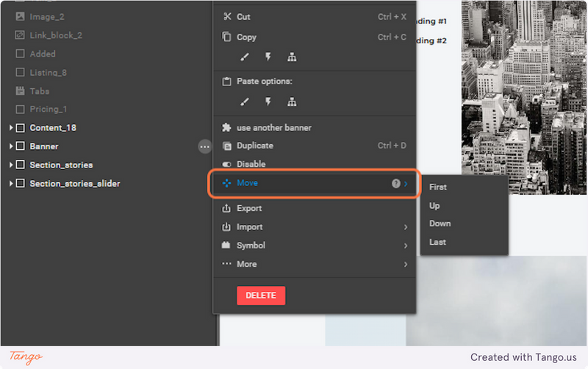
Task: Click the paste structure hierarchy icon under Paste options
Action: tap(292, 101)
